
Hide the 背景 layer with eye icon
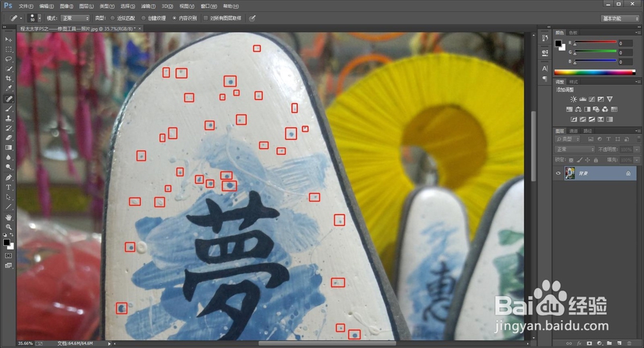click(x=558, y=174)
